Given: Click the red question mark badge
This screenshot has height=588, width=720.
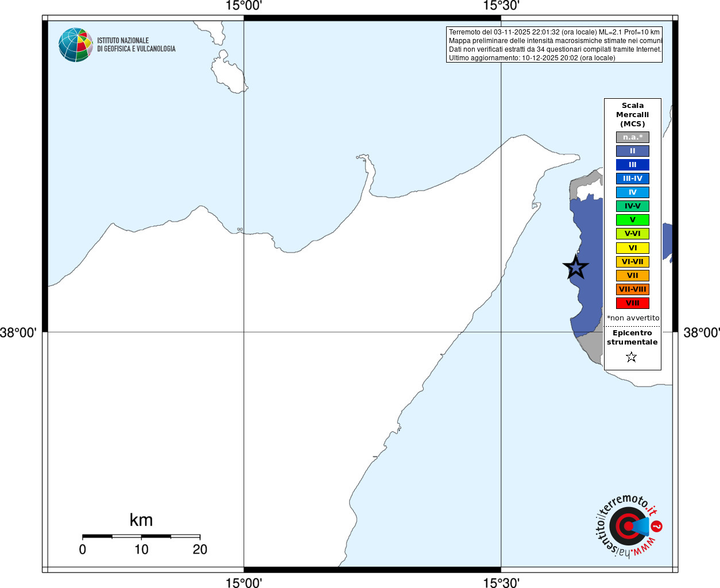Looking at the screenshot, I should [x=657, y=526].
